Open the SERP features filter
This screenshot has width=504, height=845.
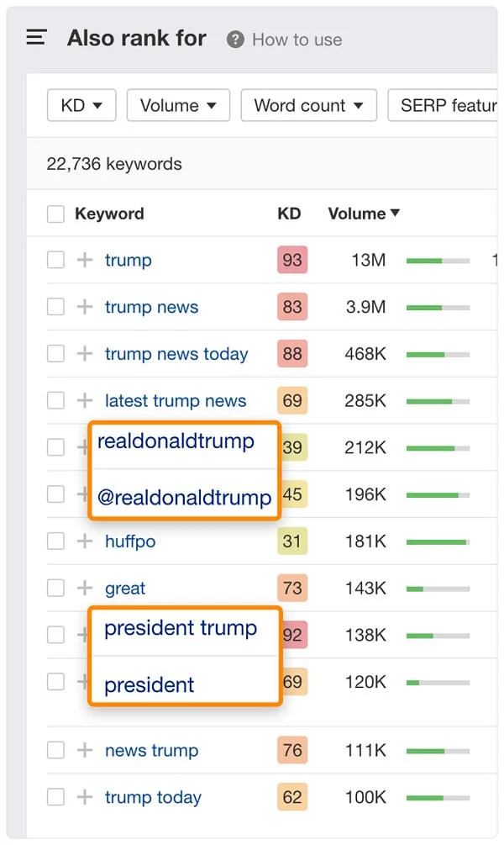click(x=445, y=106)
